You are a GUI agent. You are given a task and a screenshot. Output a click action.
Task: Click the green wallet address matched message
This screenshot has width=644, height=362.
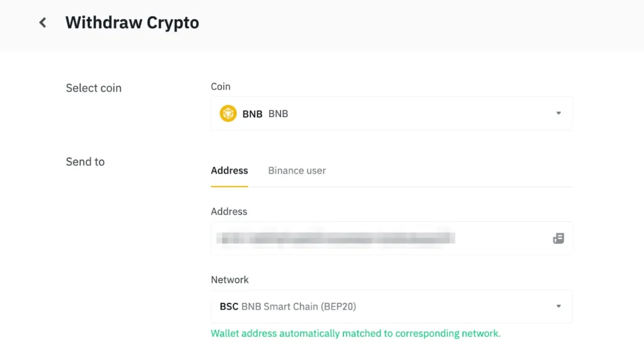click(356, 334)
